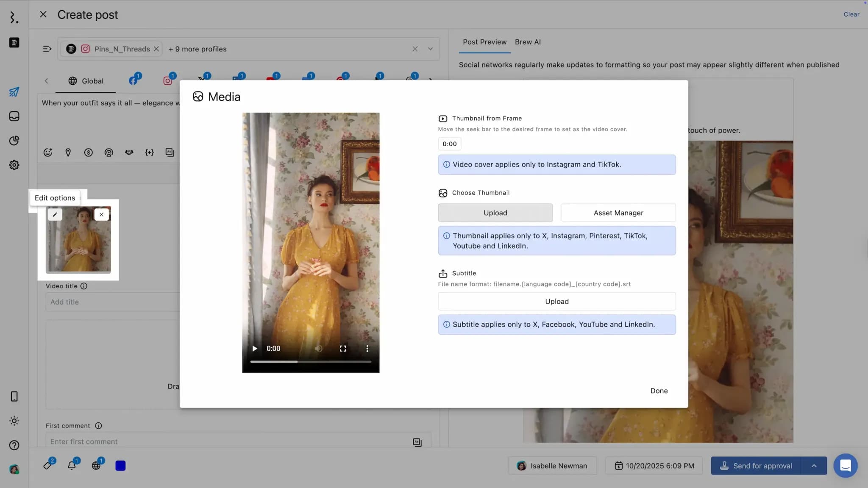This screenshot has width=868, height=488.
Task: Select the Global tab
Action: (x=86, y=81)
